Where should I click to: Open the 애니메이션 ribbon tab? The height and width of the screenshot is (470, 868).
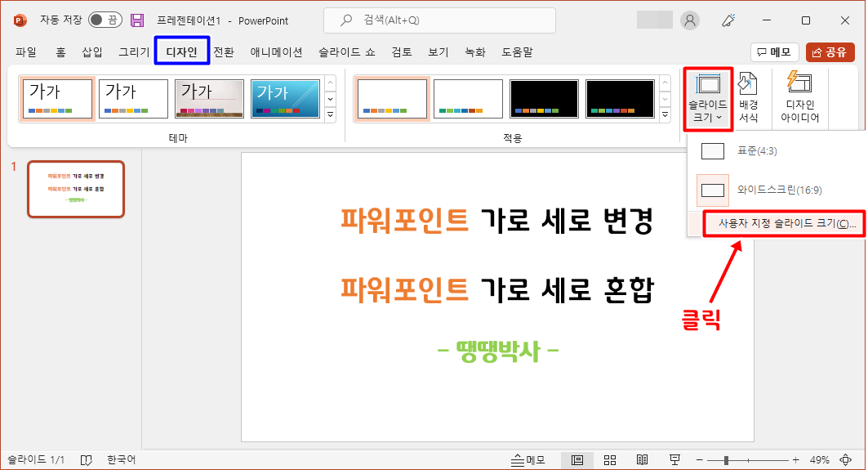tap(276, 51)
